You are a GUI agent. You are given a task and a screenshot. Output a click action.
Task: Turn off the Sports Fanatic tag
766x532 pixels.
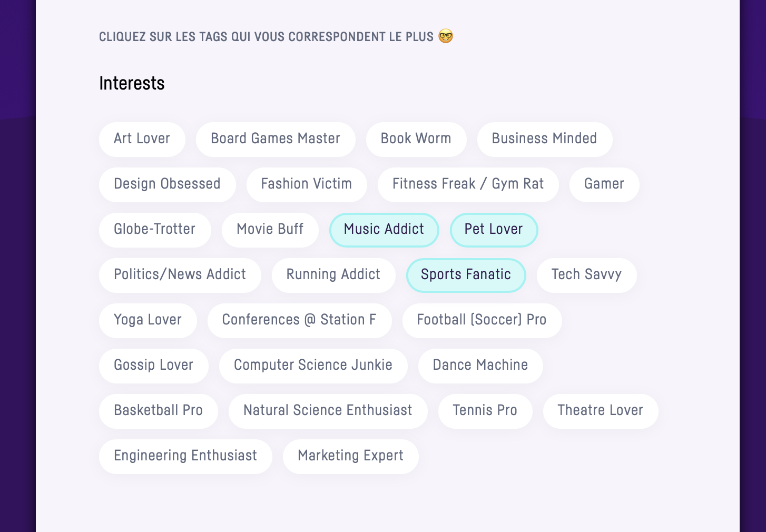point(466,275)
